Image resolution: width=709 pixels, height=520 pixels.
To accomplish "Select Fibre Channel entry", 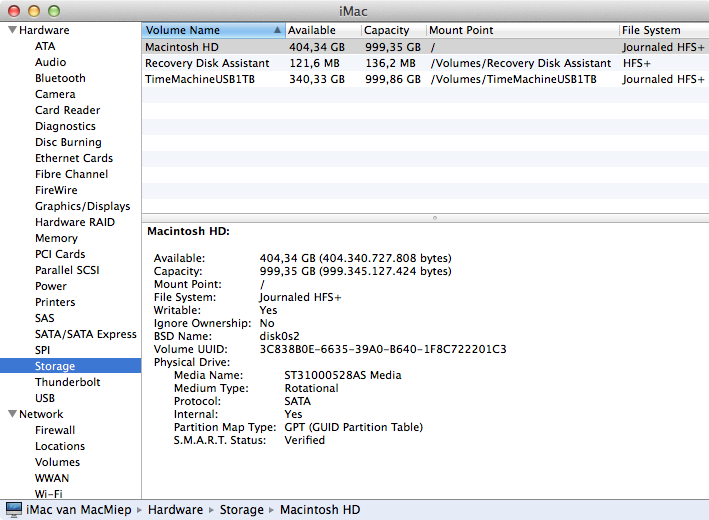I will pyautogui.click(x=71, y=174).
